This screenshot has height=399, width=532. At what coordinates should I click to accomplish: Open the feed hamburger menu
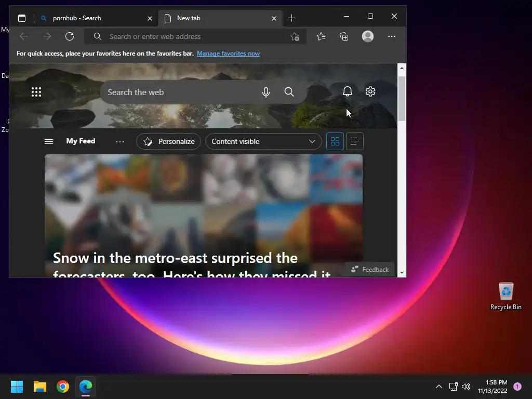(49, 141)
